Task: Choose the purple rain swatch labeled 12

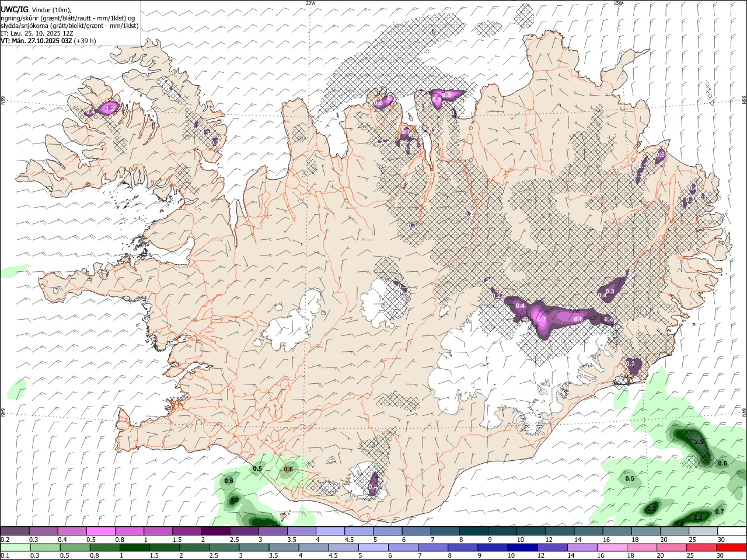Action: [x=552, y=547]
